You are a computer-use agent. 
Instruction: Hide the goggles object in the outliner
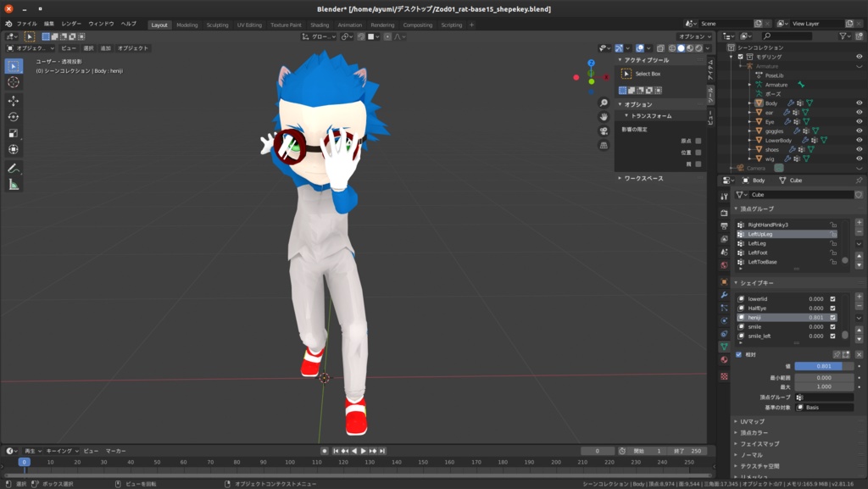[859, 131]
